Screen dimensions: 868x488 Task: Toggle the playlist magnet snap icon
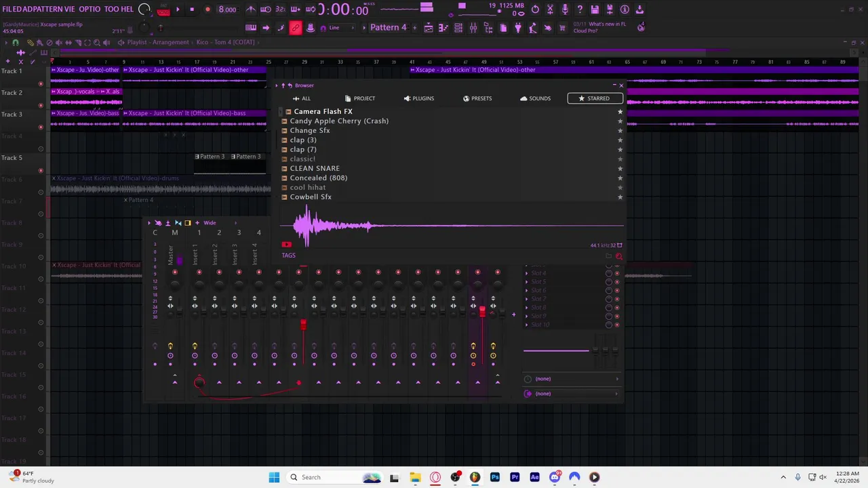point(16,43)
